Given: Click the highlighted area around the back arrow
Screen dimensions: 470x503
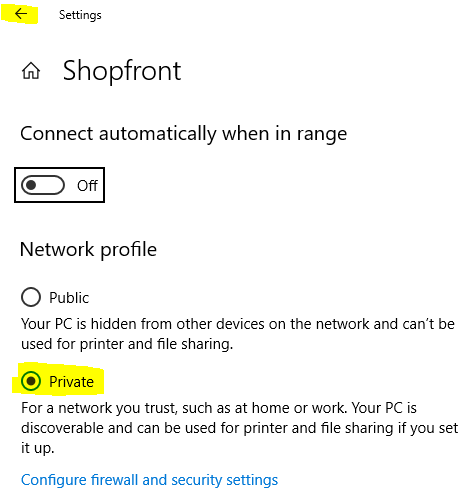Looking at the screenshot, I should (19, 14).
